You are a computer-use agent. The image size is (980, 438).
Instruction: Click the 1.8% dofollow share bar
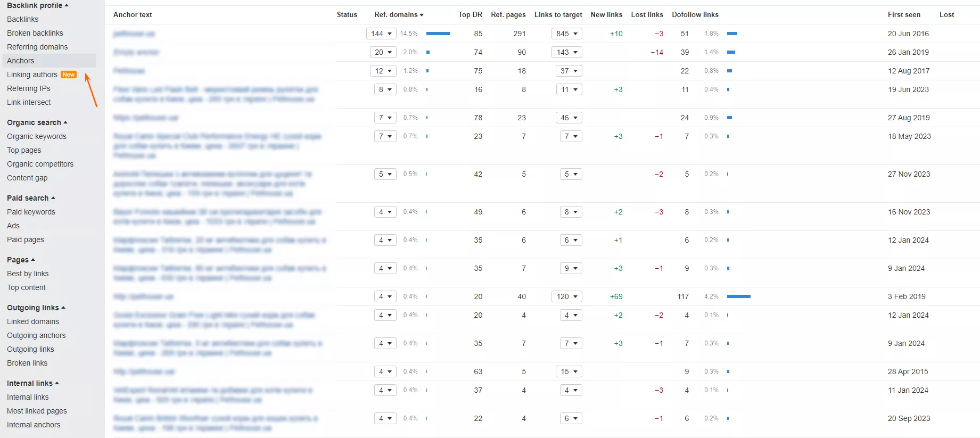[x=732, y=34]
